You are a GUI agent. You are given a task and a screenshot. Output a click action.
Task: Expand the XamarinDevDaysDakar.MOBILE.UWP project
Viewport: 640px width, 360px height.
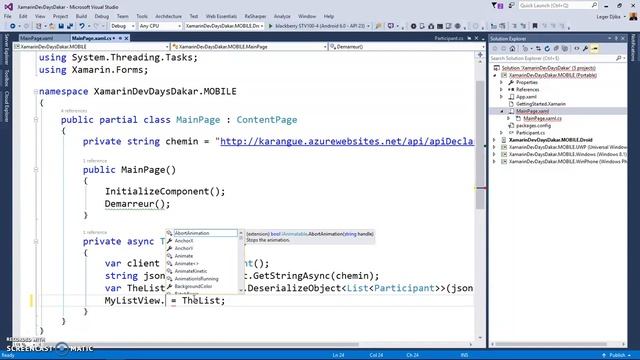click(x=494, y=147)
